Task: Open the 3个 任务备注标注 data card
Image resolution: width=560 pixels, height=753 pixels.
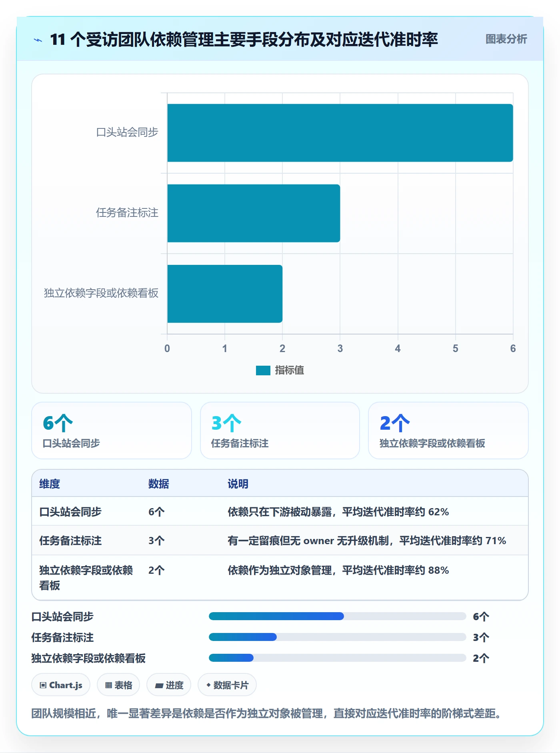Action: pyautogui.click(x=280, y=431)
